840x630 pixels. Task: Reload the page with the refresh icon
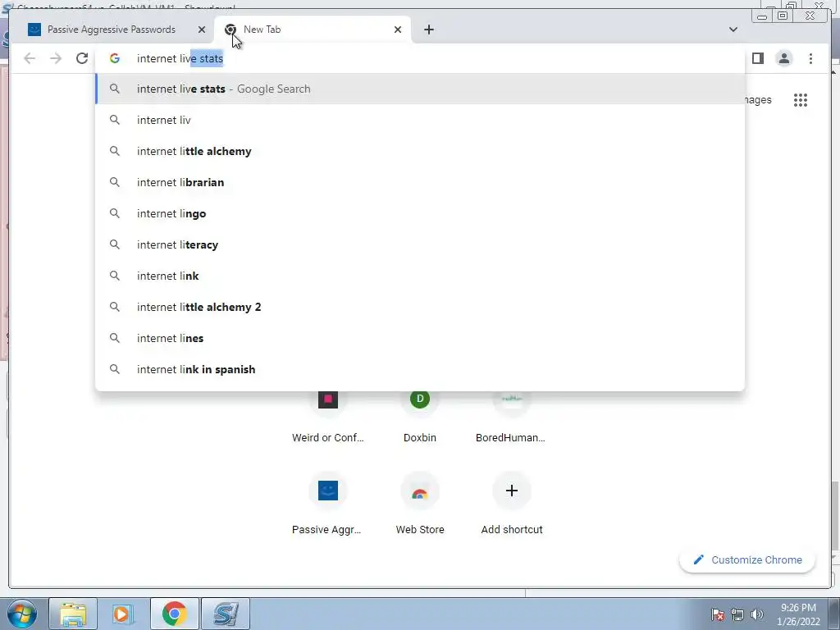tap(82, 58)
